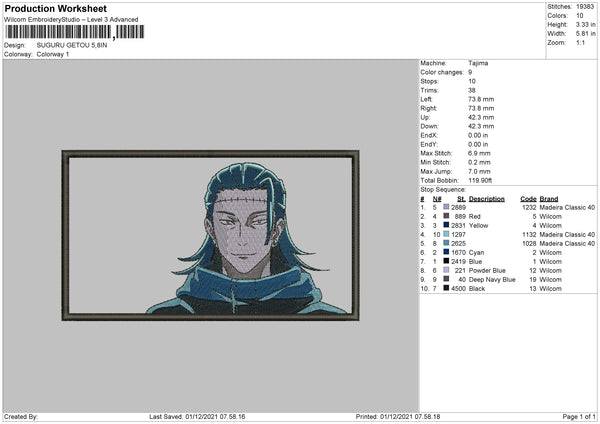Select the Red thread color swatch

tap(446, 216)
